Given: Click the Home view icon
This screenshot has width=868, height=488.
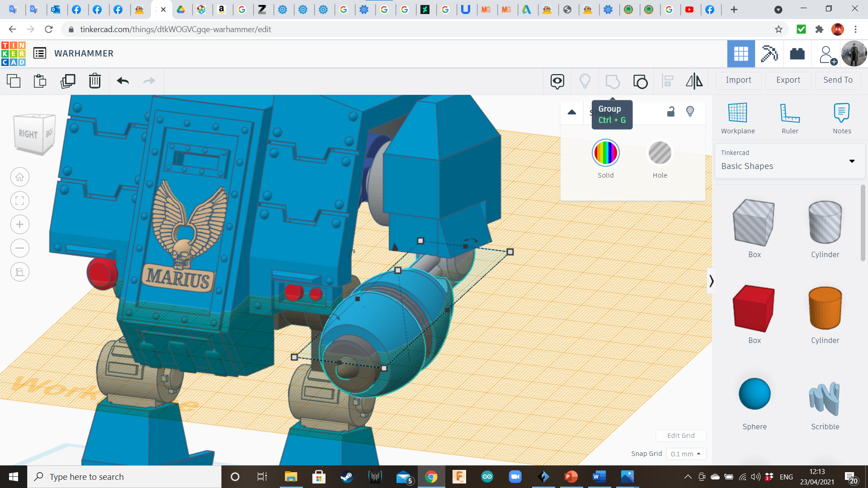Looking at the screenshot, I should (20, 177).
